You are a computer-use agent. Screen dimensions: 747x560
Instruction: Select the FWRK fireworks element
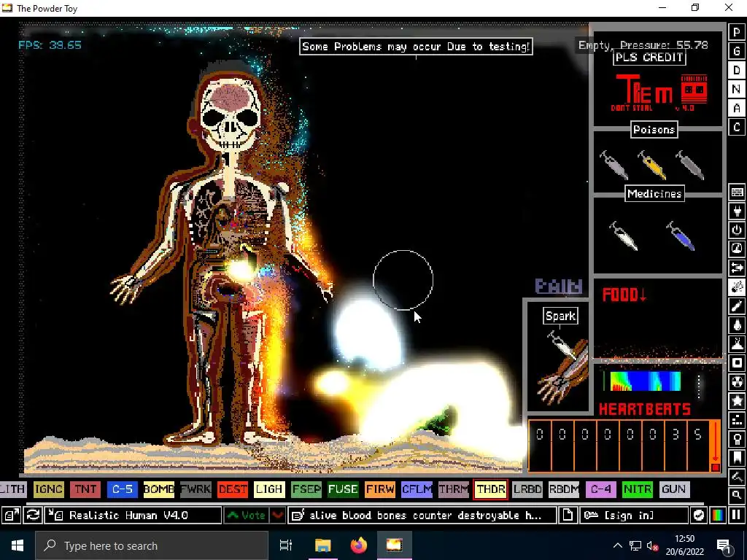(x=196, y=489)
